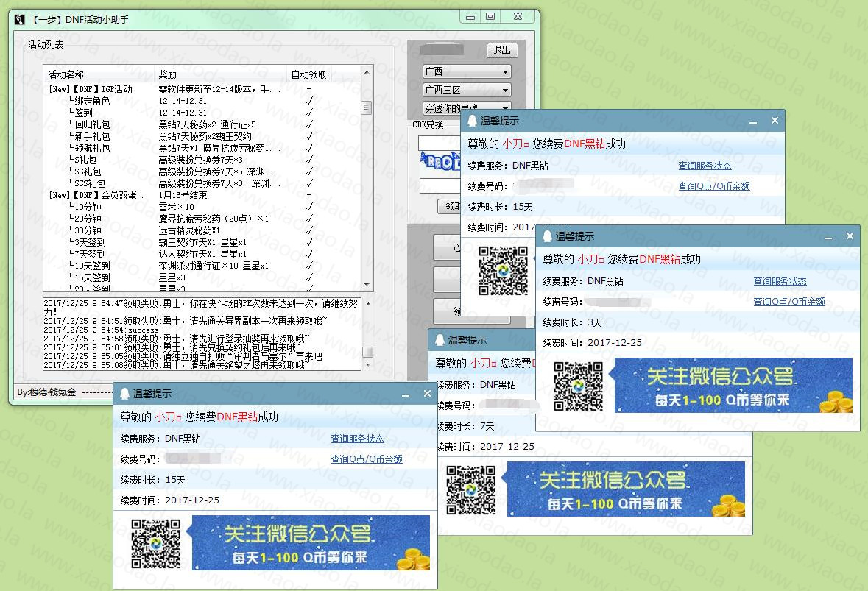This screenshot has width=868, height=591.
Task: Toggle auto-claim checkmark for 签到 under TGP活动
Action: point(309,113)
